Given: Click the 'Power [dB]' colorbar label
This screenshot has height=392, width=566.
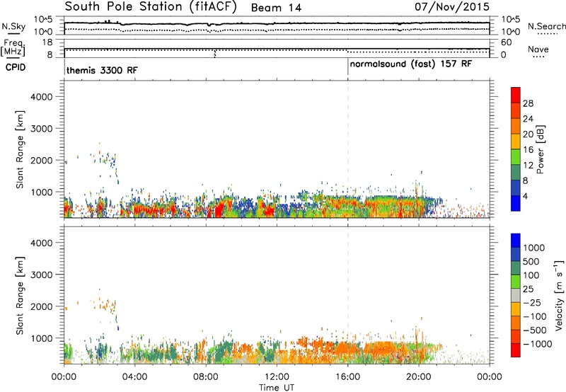Looking at the screenshot, I should [540, 149].
